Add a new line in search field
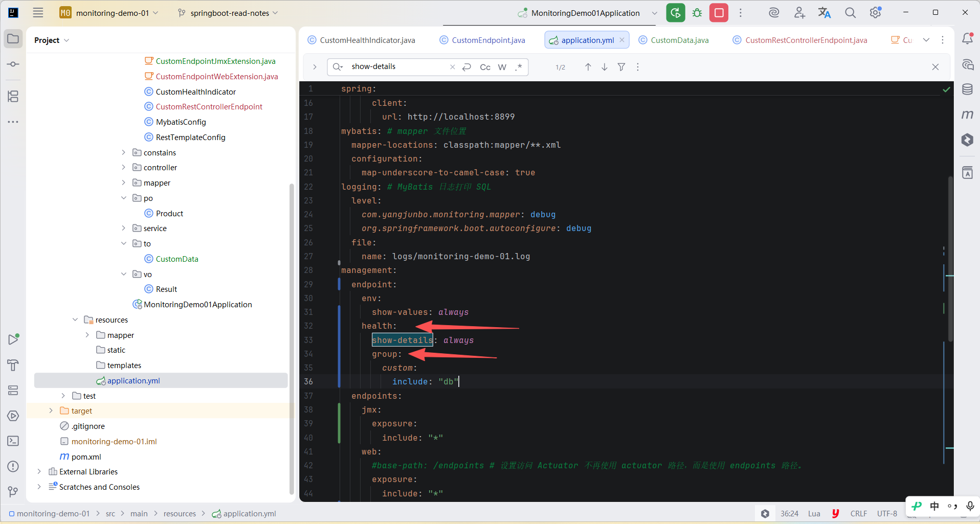This screenshot has width=980, height=524. tap(466, 67)
